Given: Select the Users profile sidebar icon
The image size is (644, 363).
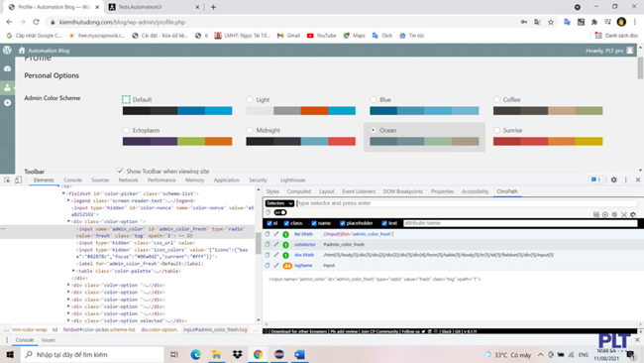Looking at the screenshot, I should point(7,87).
